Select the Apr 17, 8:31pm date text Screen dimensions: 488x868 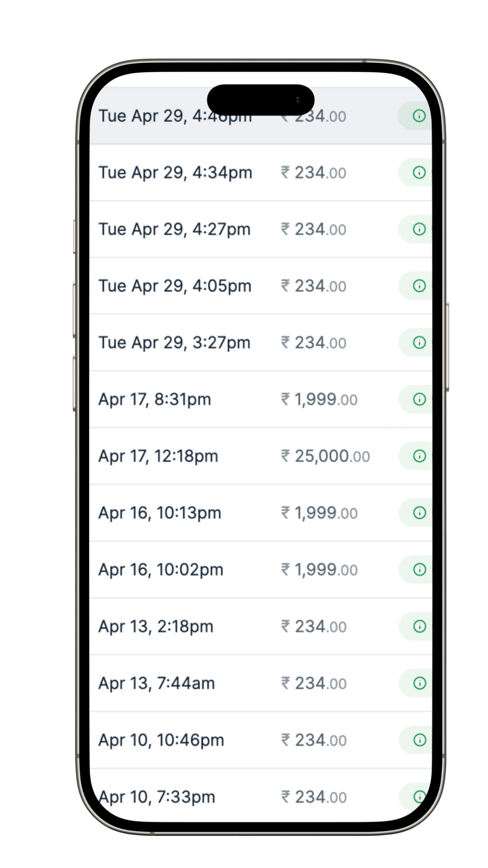pos(155,400)
